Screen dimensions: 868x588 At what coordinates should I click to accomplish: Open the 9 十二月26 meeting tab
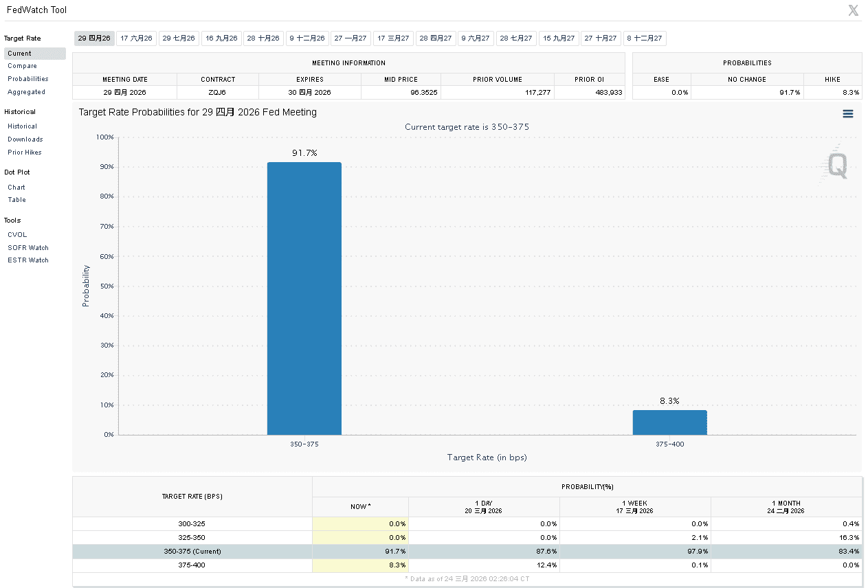307,38
